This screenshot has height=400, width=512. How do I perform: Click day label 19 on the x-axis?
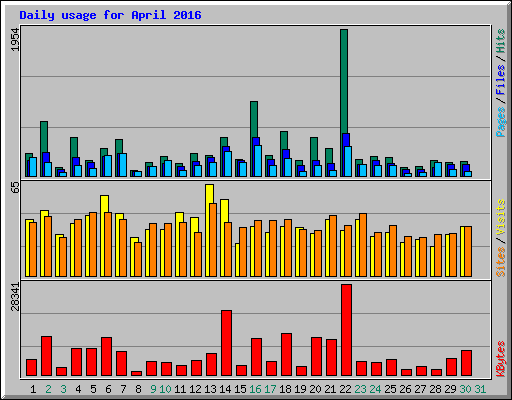[300, 389]
